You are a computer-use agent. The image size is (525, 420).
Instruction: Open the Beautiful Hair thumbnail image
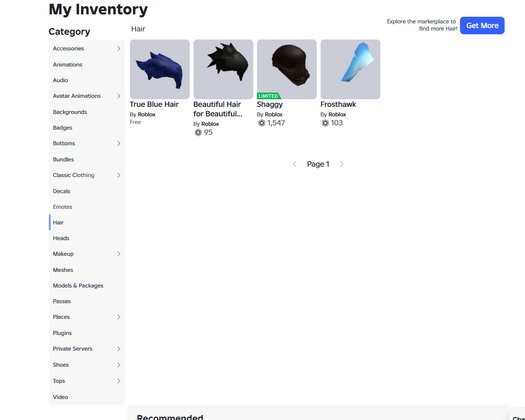[223, 69]
